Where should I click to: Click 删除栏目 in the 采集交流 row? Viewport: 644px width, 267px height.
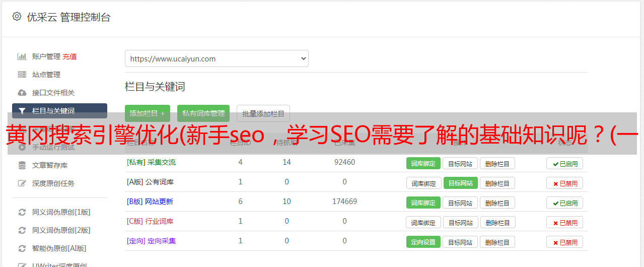pos(497,163)
